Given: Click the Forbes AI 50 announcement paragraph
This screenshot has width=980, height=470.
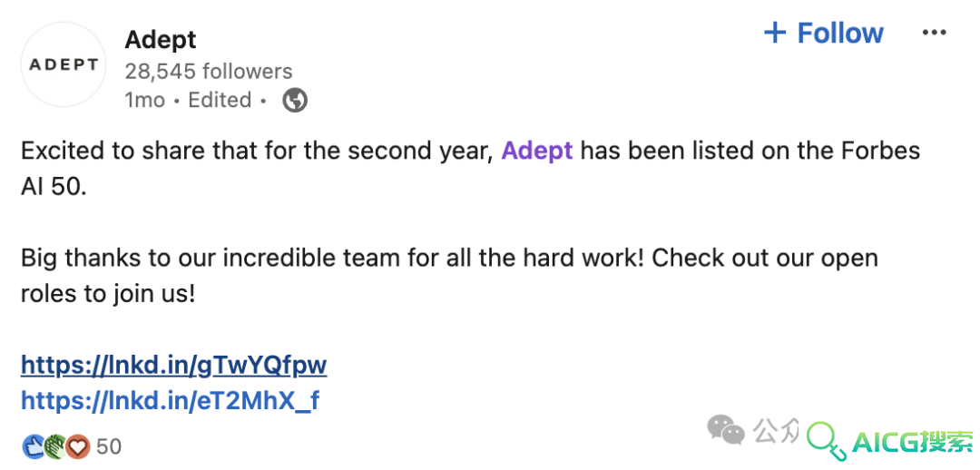Looking at the screenshot, I should (x=471, y=169).
